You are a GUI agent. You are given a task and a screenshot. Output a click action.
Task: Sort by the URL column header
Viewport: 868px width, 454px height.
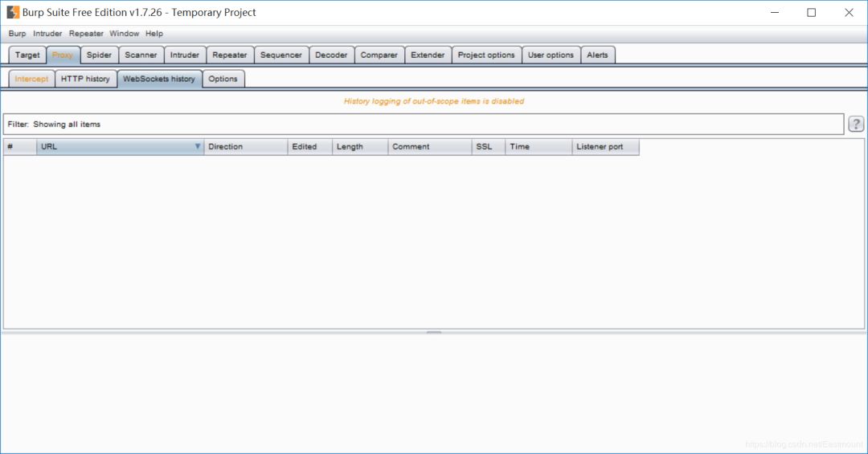[x=120, y=147]
